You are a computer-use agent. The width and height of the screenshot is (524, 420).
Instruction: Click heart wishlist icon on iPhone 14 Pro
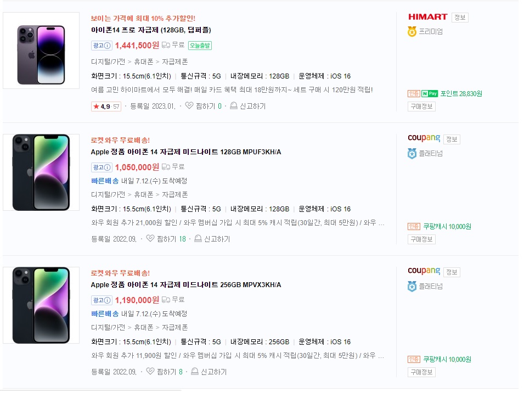[189, 105]
